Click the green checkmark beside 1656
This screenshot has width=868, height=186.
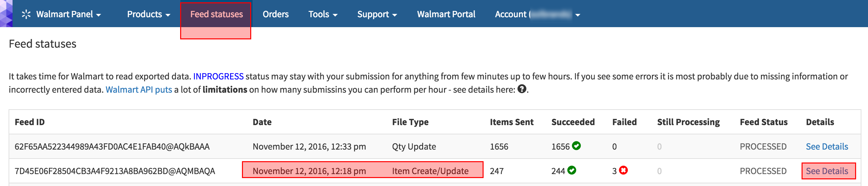click(x=576, y=146)
